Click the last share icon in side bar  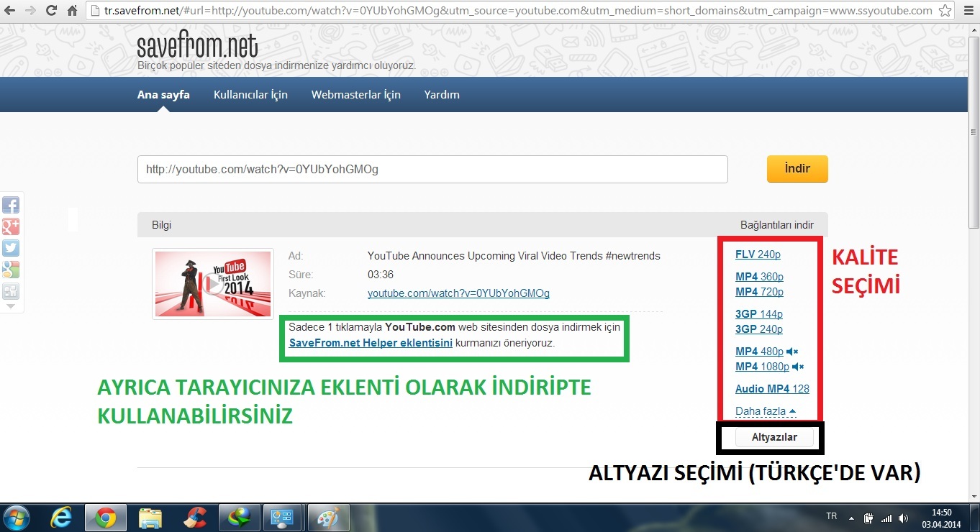coord(11,291)
